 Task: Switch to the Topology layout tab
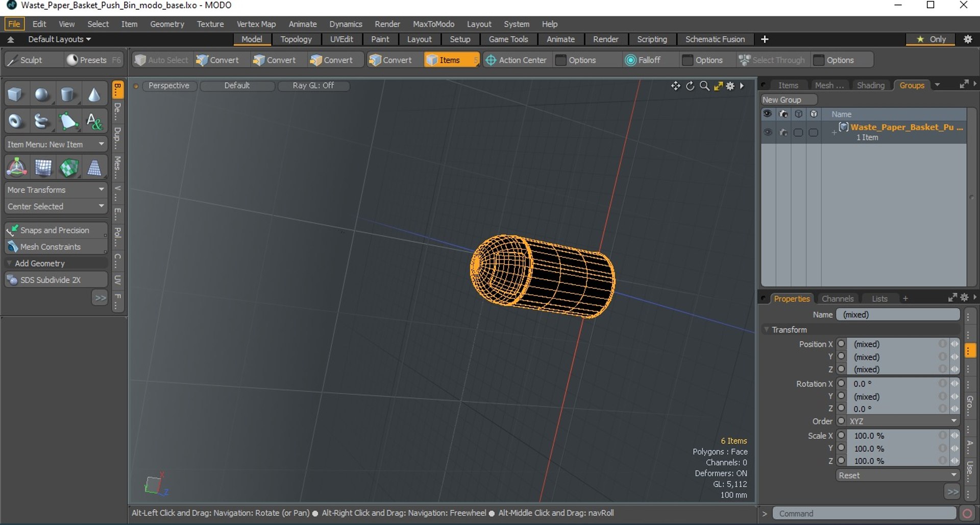pos(296,39)
